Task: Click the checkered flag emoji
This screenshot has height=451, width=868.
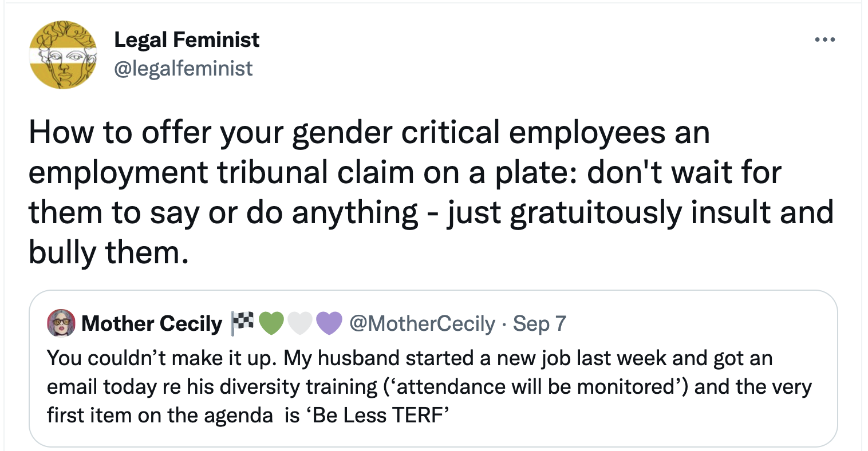Action: point(241,323)
